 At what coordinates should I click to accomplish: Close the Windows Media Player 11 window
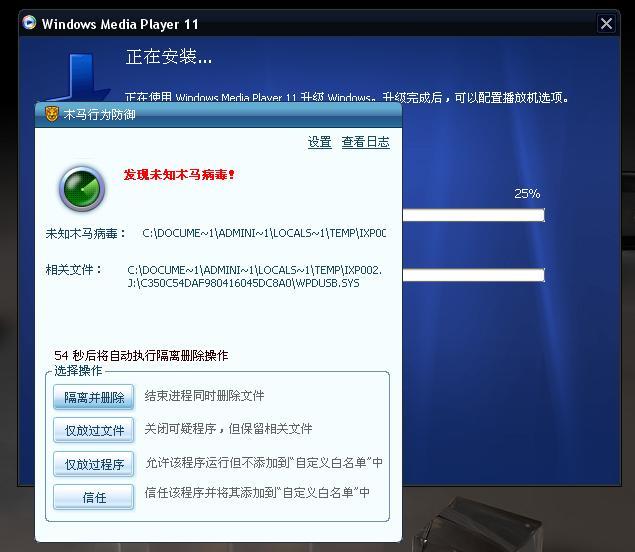click(x=606, y=23)
